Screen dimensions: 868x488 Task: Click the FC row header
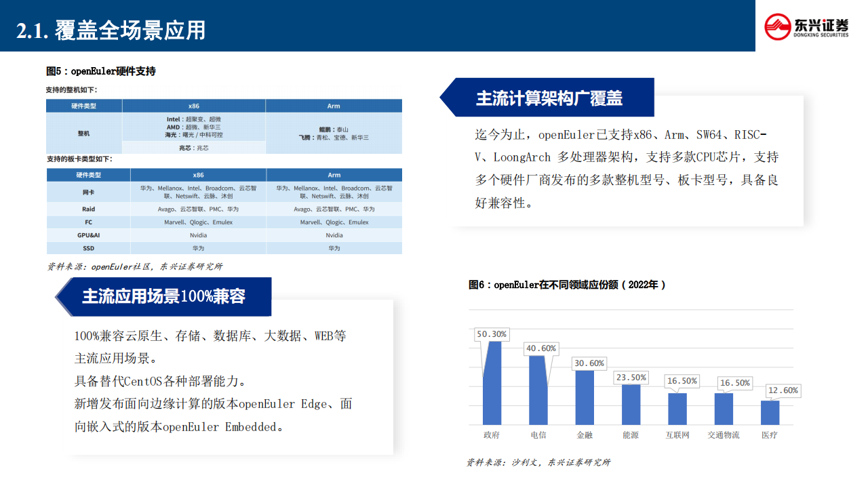pos(88,222)
